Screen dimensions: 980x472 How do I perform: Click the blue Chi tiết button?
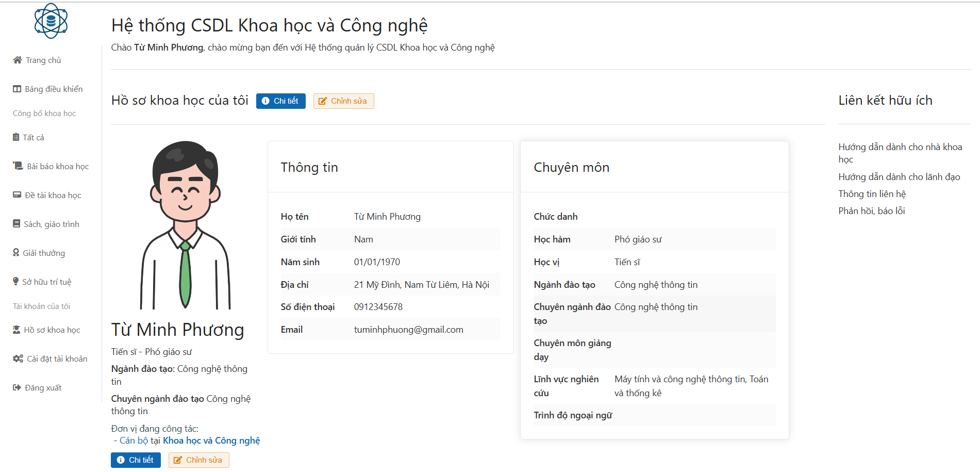(280, 101)
